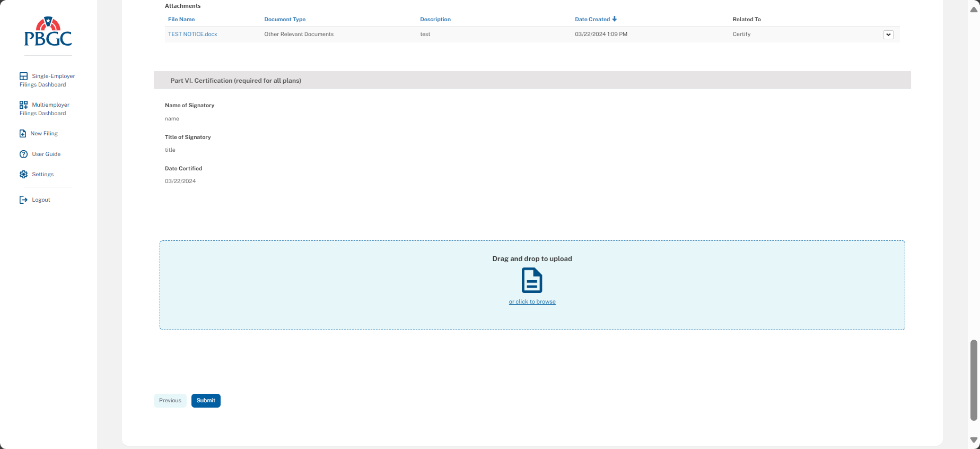Go back with the Previous button
This screenshot has width=980, height=449.
(170, 401)
